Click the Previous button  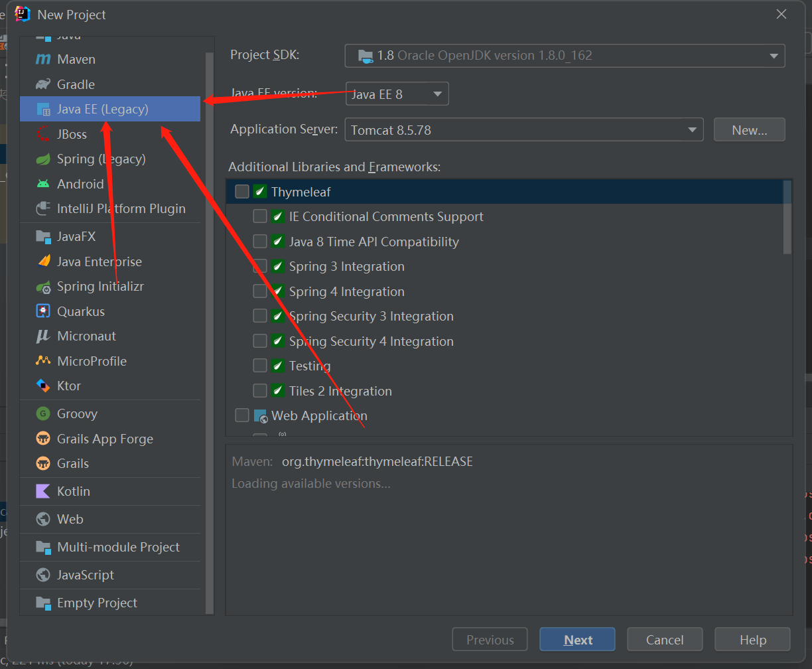coord(490,640)
